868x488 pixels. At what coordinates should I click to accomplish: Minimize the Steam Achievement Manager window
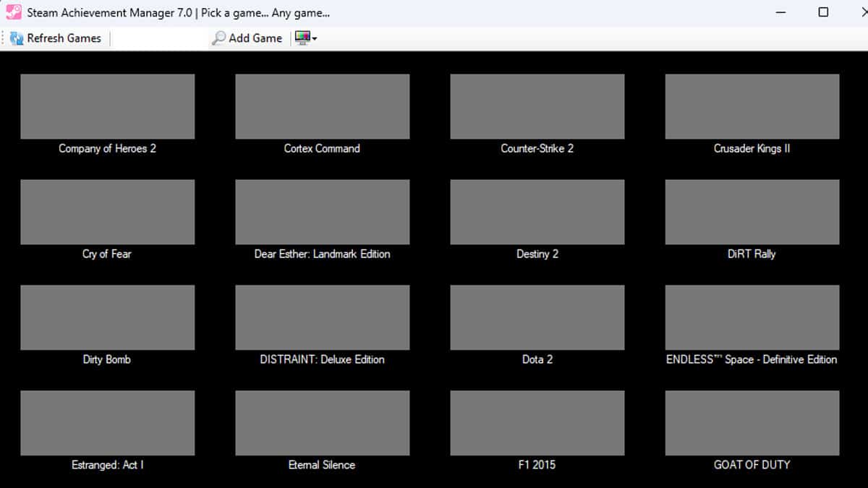[780, 12]
